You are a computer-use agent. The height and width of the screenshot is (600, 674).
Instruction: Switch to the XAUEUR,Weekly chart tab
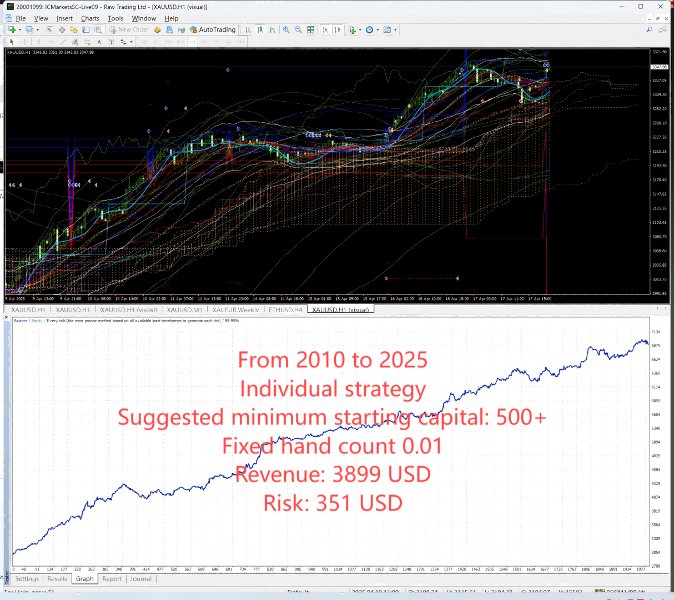[236, 309]
